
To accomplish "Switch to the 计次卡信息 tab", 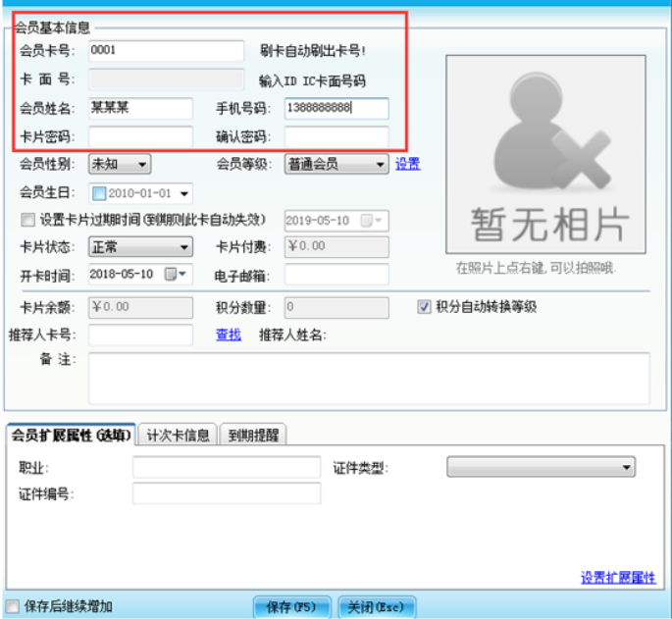I will 178,436.
